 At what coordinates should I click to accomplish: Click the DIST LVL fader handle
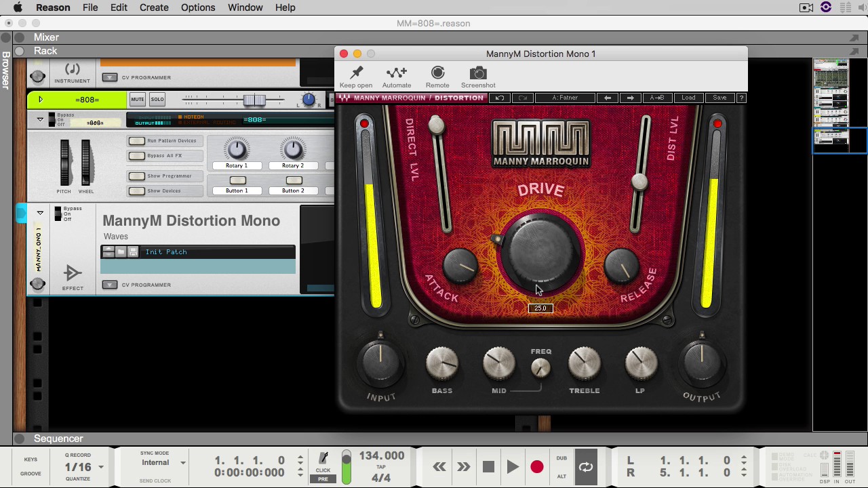click(639, 182)
